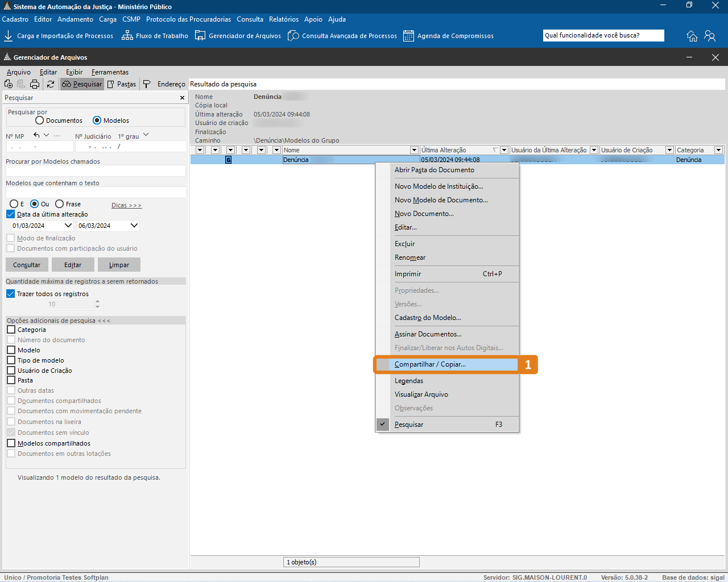Image resolution: width=728 pixels, height=582 pixels.
Task: Click the Consultar button
Action: [x=27, y=265]
